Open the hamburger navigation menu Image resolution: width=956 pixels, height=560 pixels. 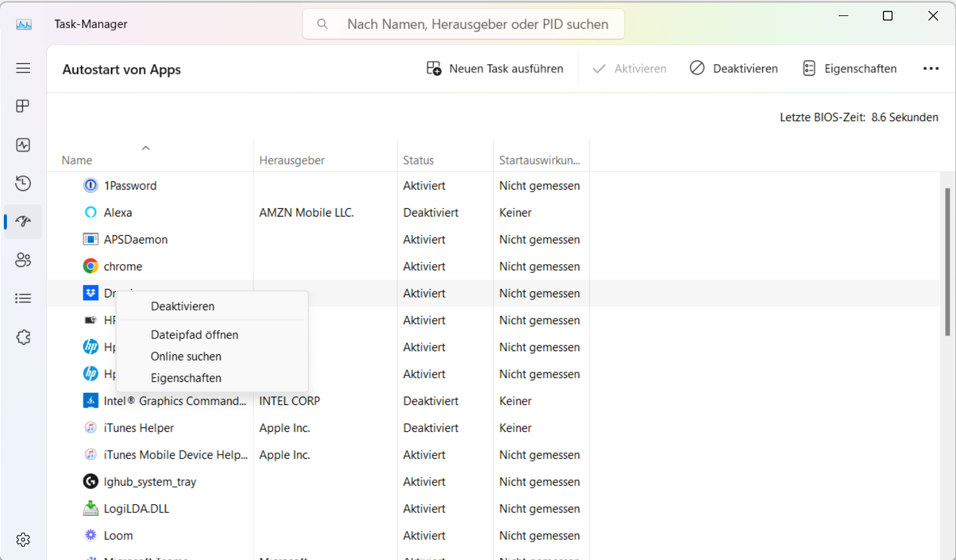[23, 68]
